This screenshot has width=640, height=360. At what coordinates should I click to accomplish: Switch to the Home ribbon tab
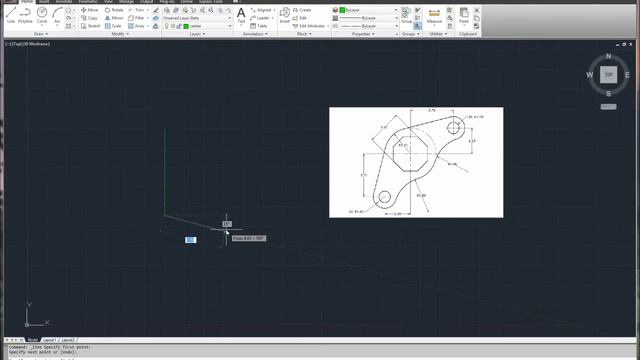coord(27,2)
